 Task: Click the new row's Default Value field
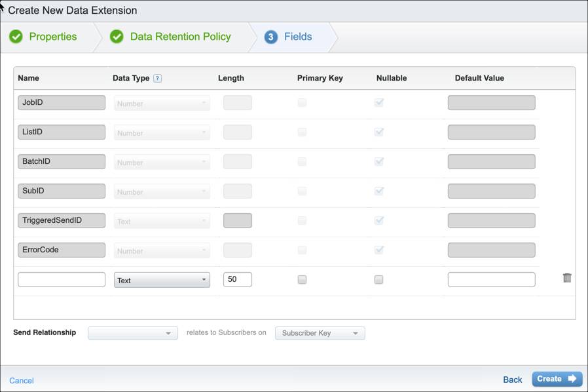coord(491,280)
